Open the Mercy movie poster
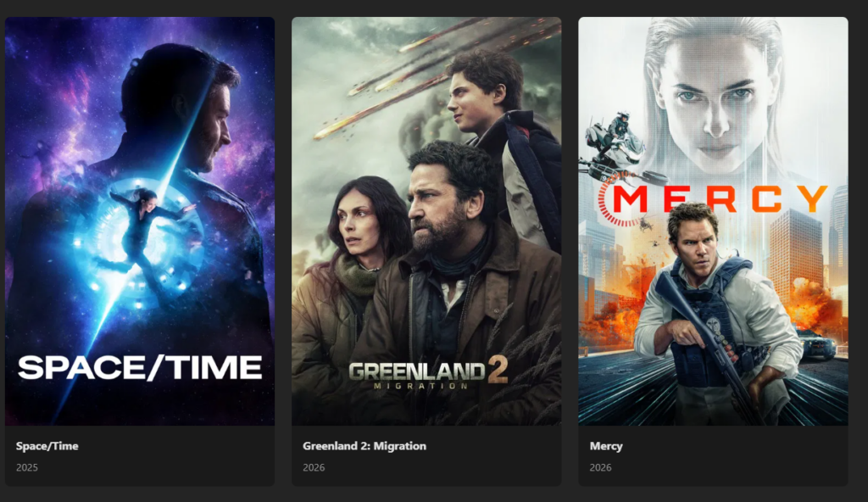The image size is (868, 502). [713, 221]
